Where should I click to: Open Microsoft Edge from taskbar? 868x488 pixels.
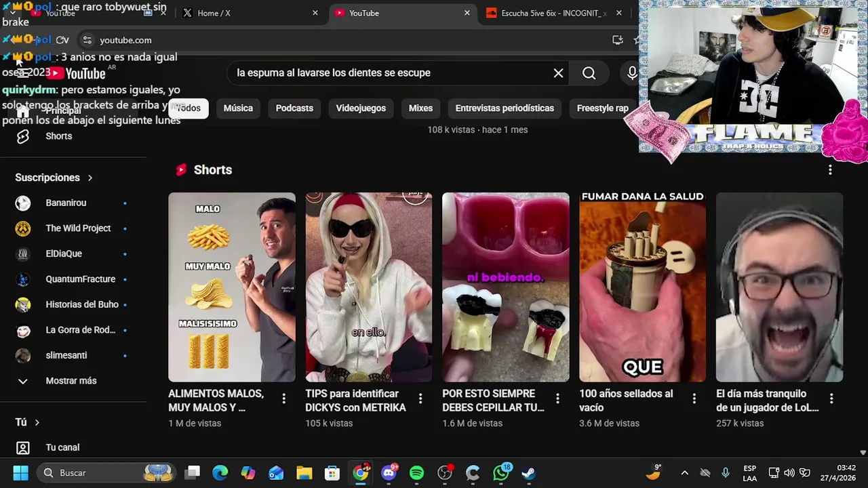tap(220, 473)
